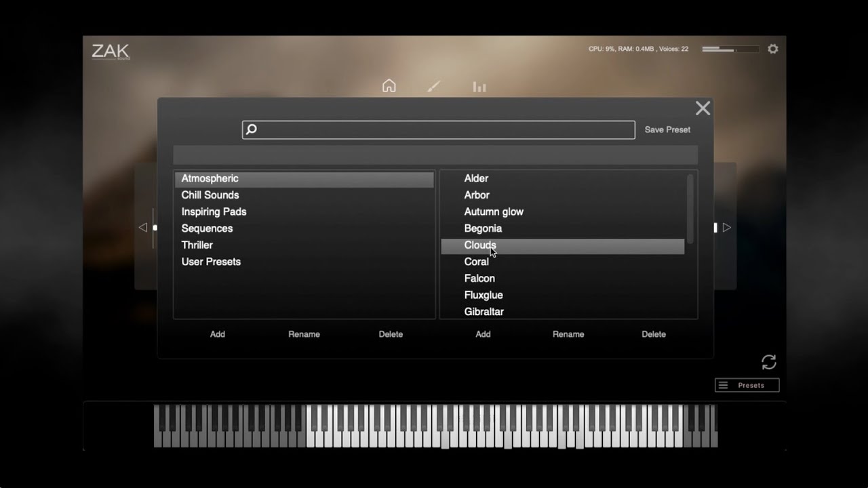The width and height of the screenshot is (868, 488).
Task: Click Delete under the category list
Action: 391,334
